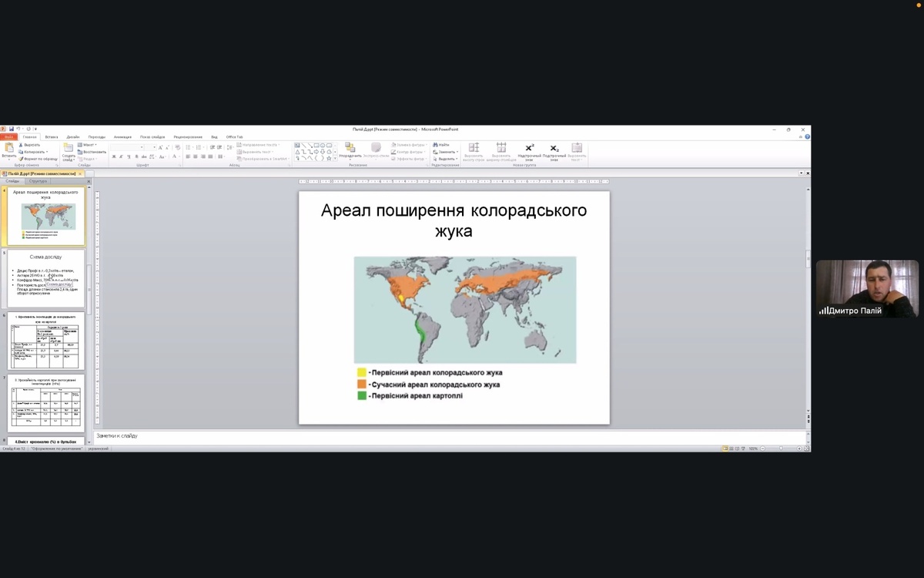Toggle underline text formatting
The image size is (924, 578).
[129, 156]
